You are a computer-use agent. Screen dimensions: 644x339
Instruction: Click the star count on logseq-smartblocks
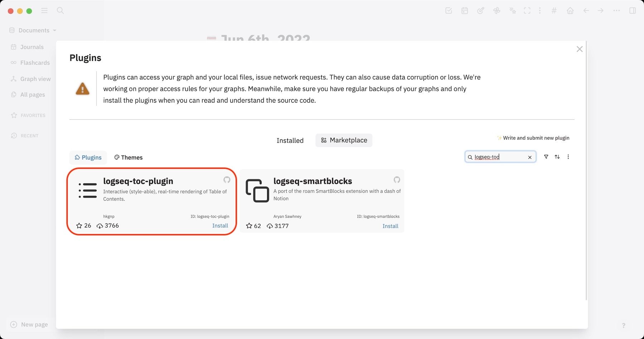[254, 226]
